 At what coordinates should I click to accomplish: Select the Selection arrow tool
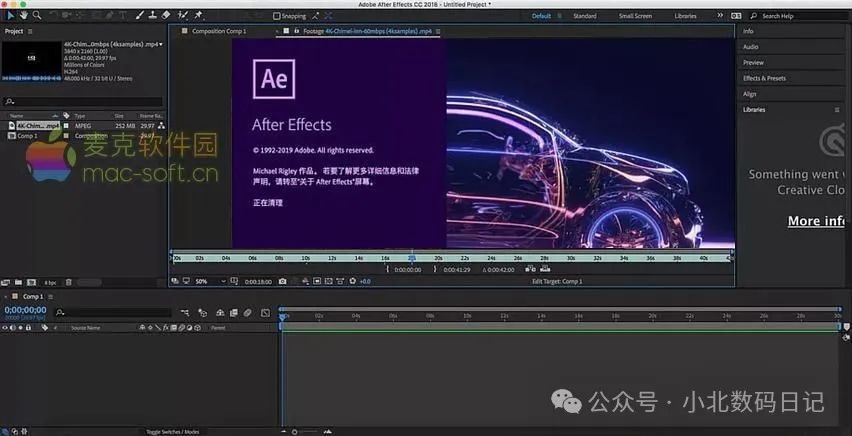tap(10, 15)
